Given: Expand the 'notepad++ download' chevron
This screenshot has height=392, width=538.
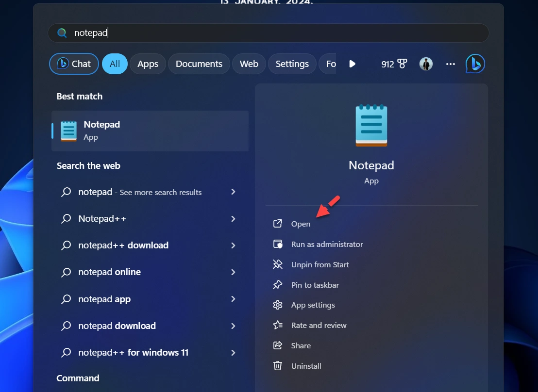Looking at the screenshot, I should (x=234, y=245).
